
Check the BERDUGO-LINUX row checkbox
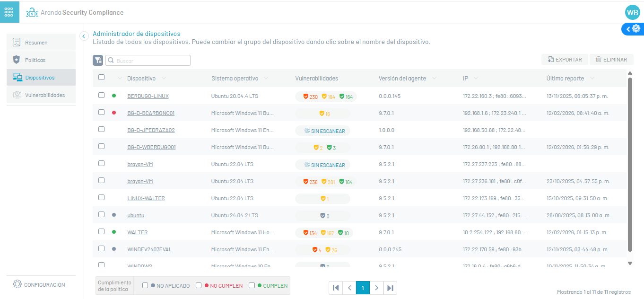(x=101, y=95)
